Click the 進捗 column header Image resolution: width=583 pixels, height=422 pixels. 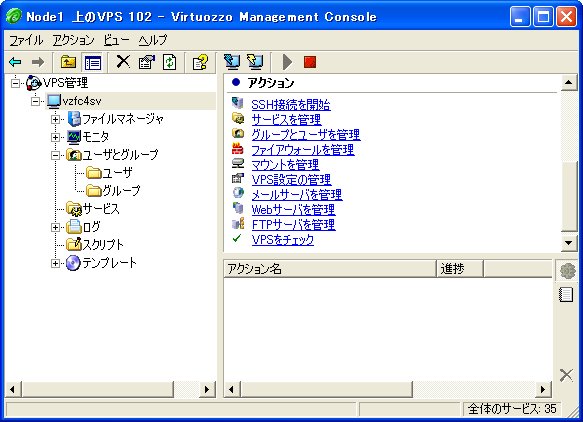(460, 269)
